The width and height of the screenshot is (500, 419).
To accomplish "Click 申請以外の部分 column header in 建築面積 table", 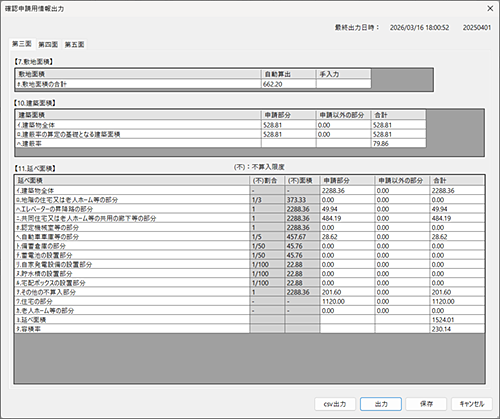I will tap(344, 115).
